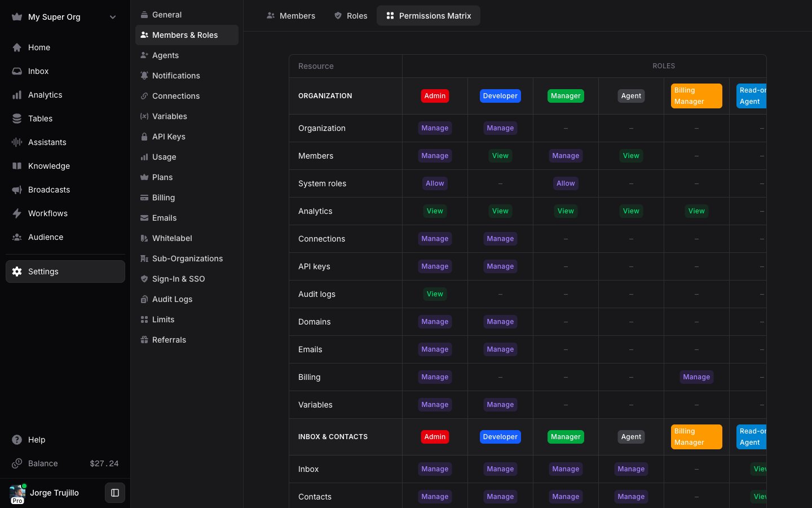Click Manager's Allow cell for System roles
This screenshot has height=508, width=812.
point(566,183)
